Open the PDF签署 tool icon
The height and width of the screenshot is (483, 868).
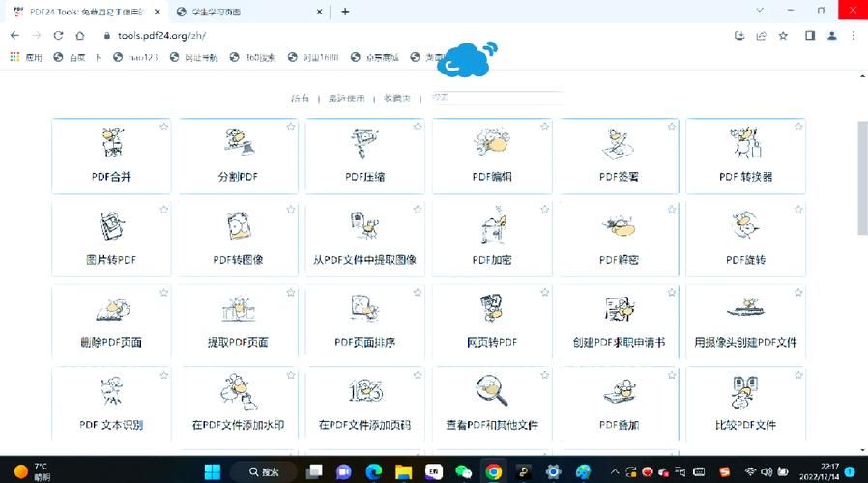tap(619, 143)
